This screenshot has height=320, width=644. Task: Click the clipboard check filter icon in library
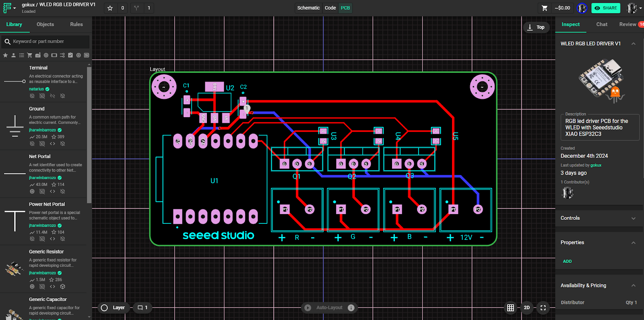pos(70,55)
